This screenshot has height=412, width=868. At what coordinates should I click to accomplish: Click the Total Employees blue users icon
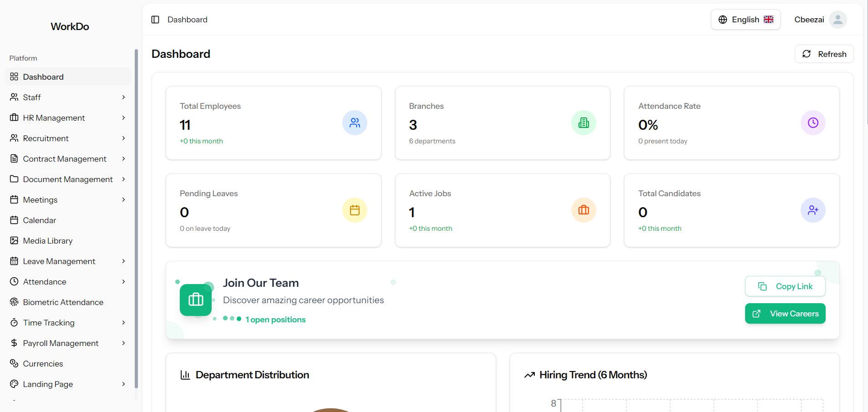click(x=355, y=123)
